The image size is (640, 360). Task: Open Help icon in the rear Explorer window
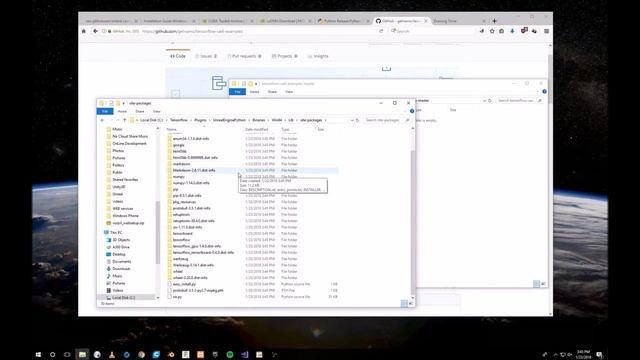[x=544, y=92]
